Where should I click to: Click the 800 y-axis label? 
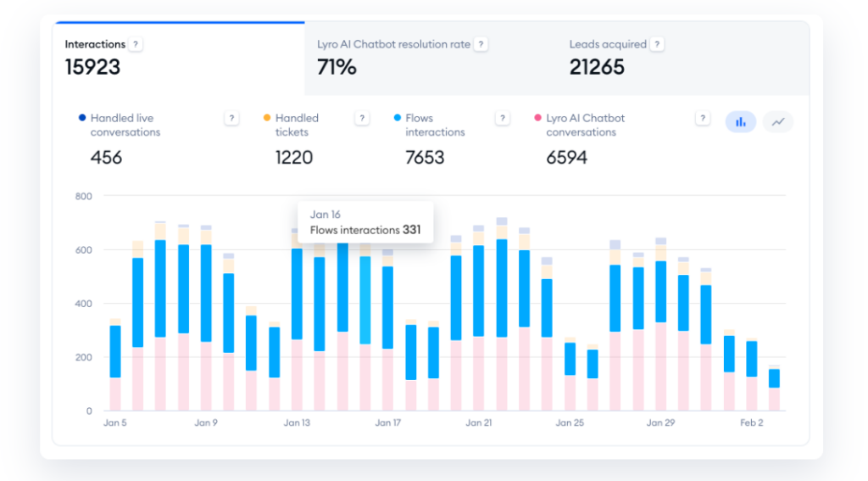(x=84, y=196)
